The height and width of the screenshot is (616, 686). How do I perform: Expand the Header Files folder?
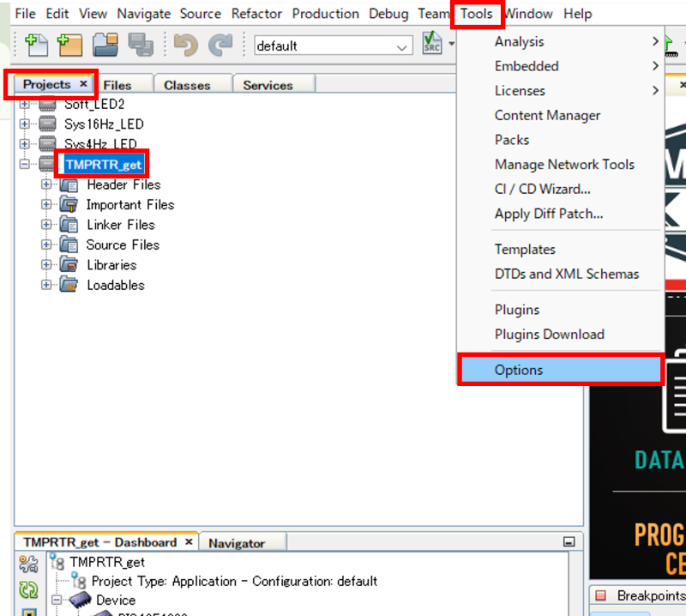[x=46, y=184]
